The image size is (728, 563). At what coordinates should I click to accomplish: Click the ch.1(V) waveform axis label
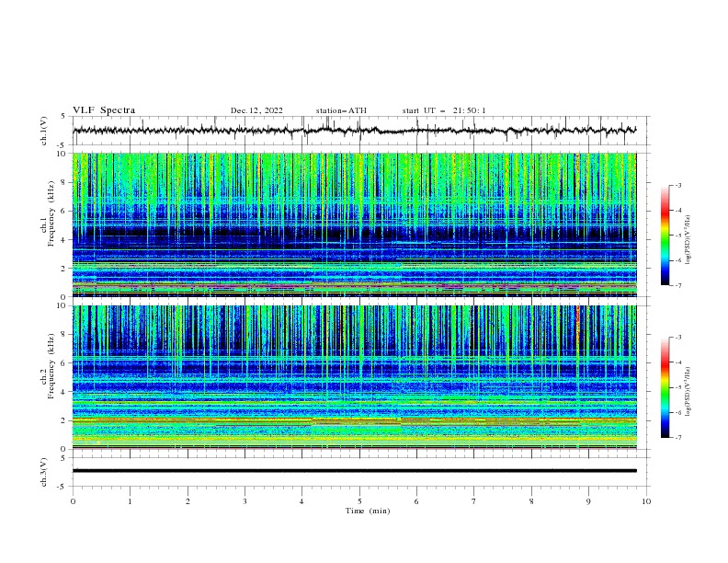(x=44, y=131)
